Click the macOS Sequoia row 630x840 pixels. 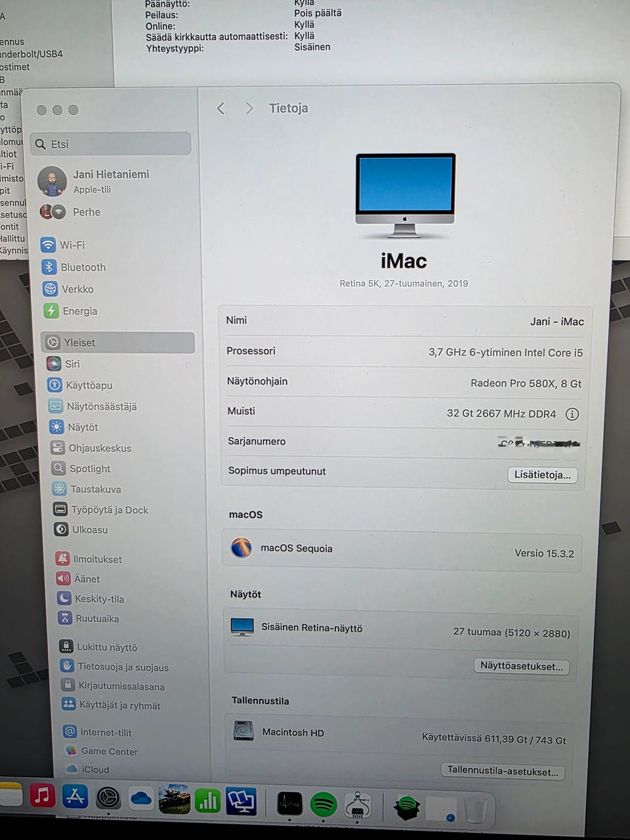coord(402,550)
